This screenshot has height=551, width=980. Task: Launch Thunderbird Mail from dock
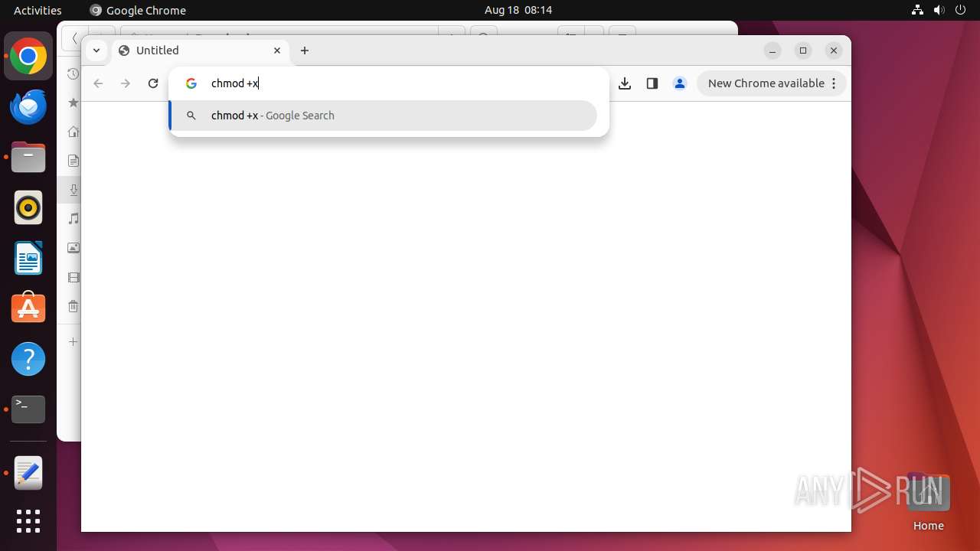pos(28,107)
